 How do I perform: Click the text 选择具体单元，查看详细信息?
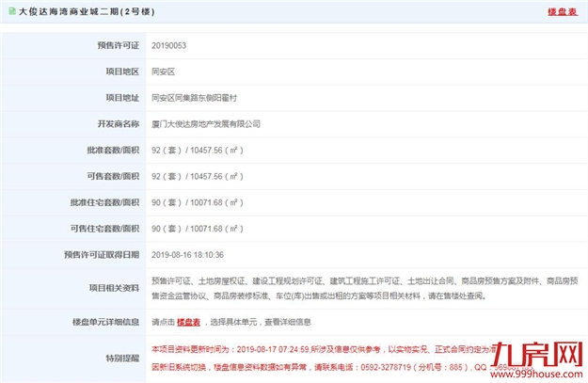coord(261,322)
